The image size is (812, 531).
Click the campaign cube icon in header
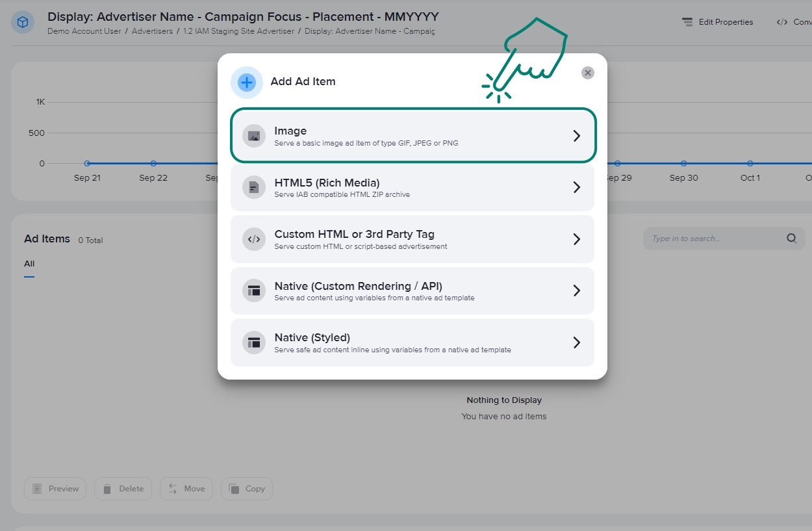pos(23,23)
